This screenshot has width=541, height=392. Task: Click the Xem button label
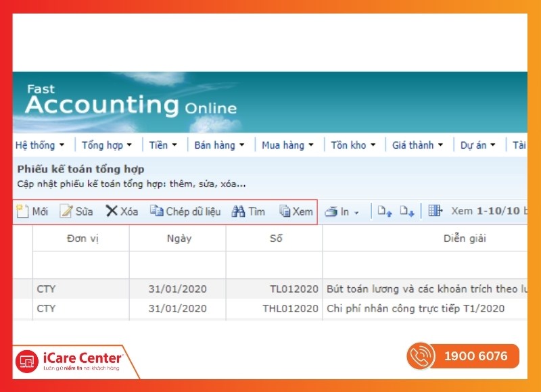(x=302, y=212)
